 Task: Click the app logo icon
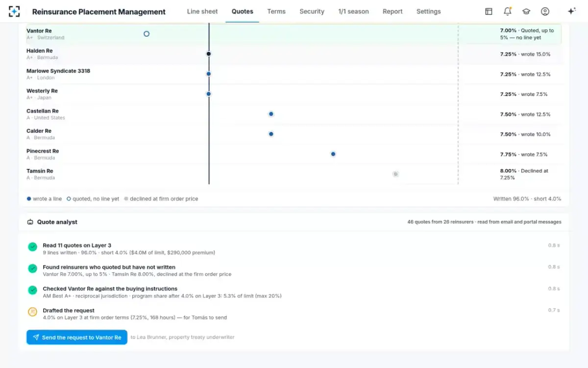click(15, 11)
